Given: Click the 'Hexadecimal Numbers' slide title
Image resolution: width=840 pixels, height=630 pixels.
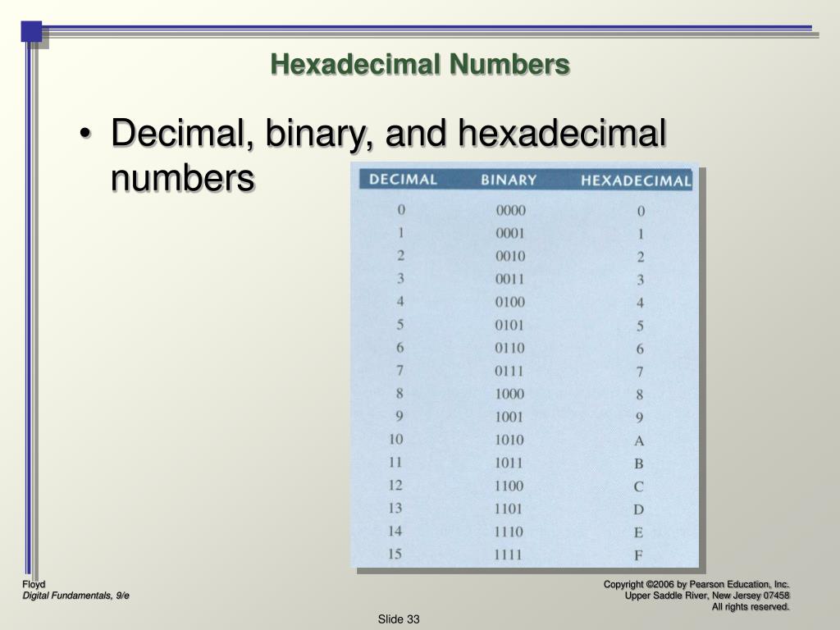Looking at the screenshot, I should click(x=420, y=64).
